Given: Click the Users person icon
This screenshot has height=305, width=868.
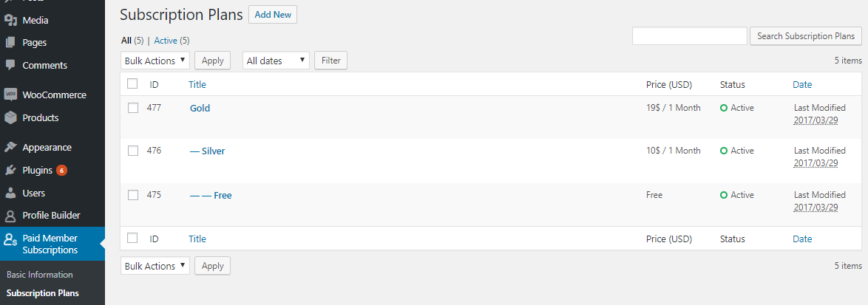Looking at the screenshot, I should [10, 193].
